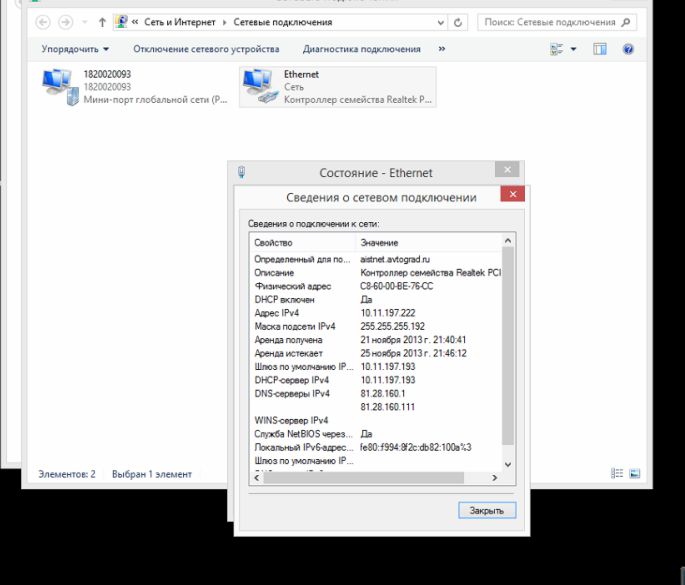This screenshot has width=685, height=585.
Task: Open recent locations dropdown arrow
Action: (x=85, y=22)
